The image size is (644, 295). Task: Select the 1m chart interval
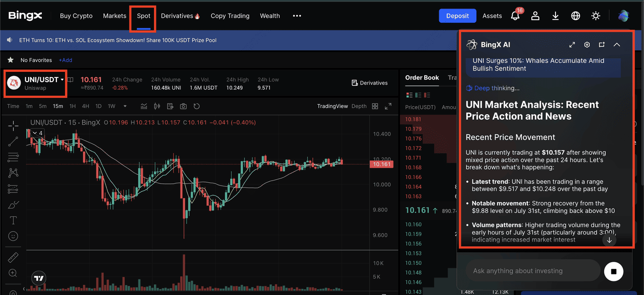point(29,106)
